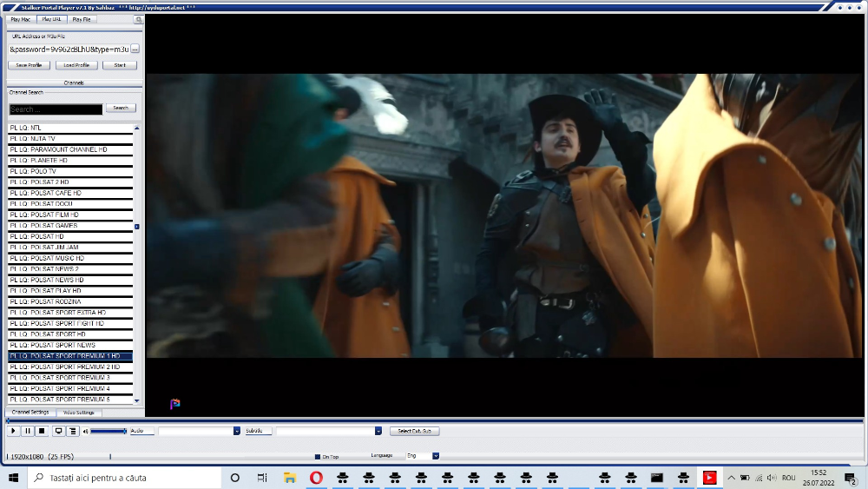Click the red play app taskbar icon
The width and height of the screenshot is (868, 489).
(x=709, y=478)
